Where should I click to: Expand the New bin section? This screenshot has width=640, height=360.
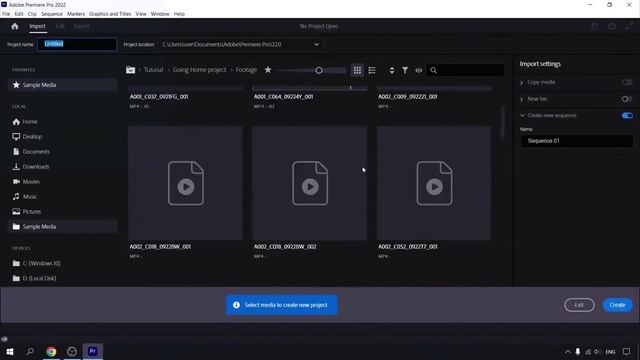[522, 99]
